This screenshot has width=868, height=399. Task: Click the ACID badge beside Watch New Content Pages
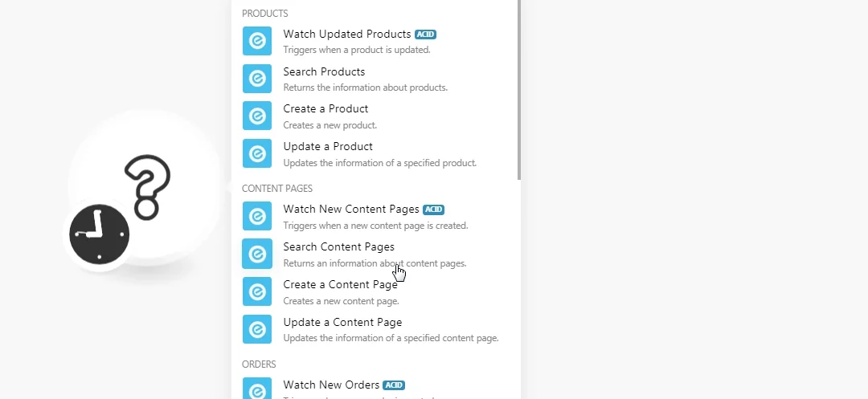[x=433, y=210]
